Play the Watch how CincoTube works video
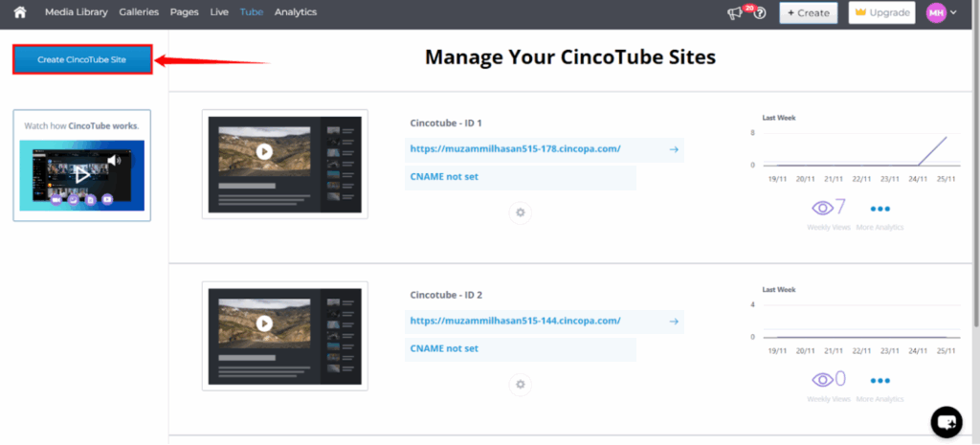 point(81,175)
